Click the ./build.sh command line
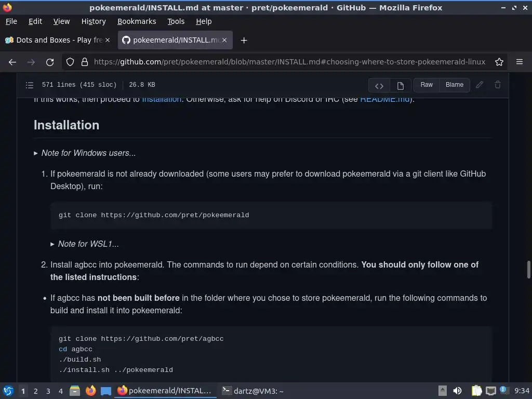The height and width of the screenshot is (399, 532). coord(79,360)
